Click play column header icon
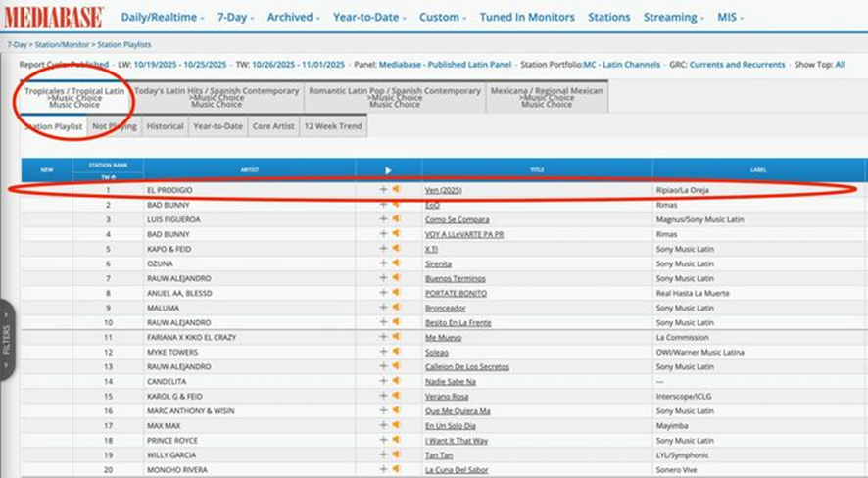Image resolution: width=868 pixels, height=478 pixels. pyautogui.click(x=388, y=170)
